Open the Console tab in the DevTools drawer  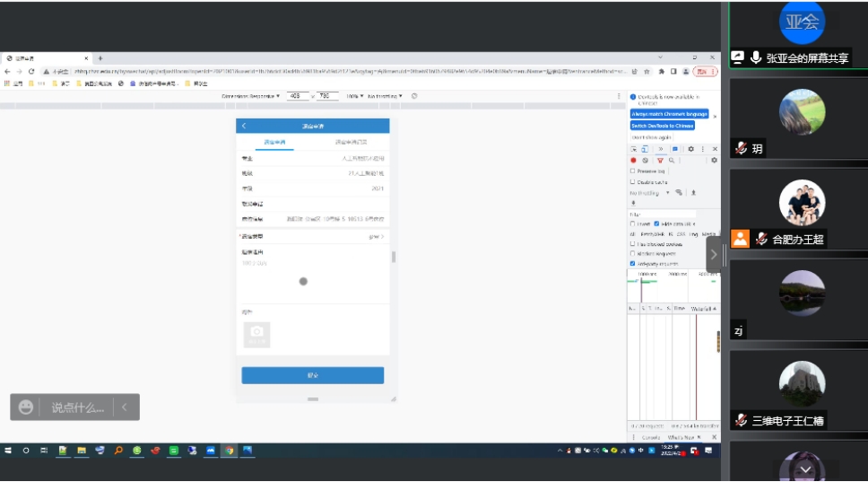coord(650,437)
